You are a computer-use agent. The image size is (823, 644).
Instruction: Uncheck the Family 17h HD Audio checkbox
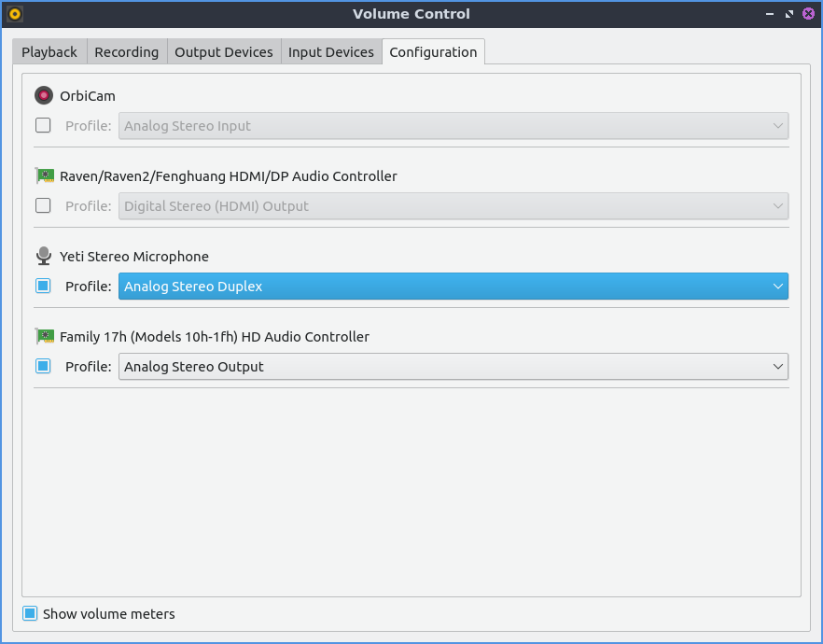(x=43, y=367)
